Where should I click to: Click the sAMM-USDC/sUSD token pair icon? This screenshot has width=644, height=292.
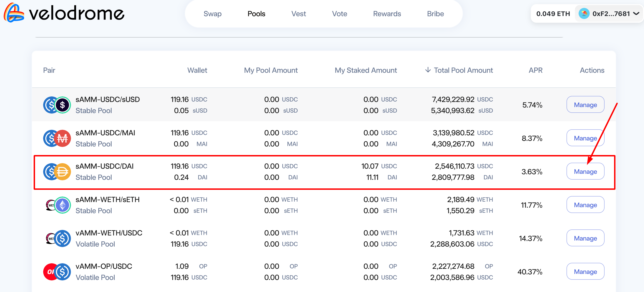coord(57,105)
